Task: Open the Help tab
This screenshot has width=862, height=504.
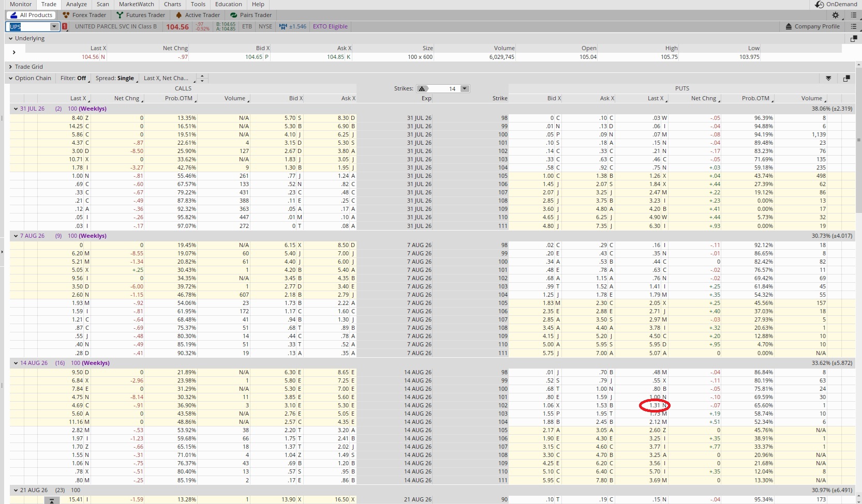Action: click(x=258, y=4)
